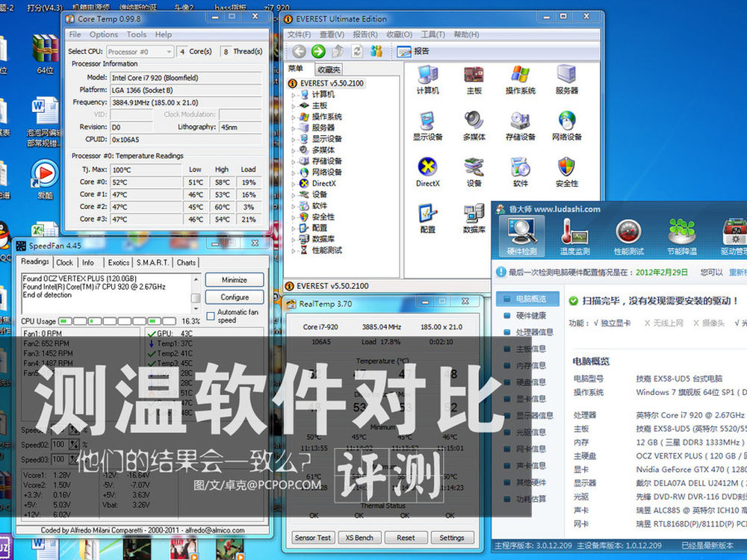
Task: Click Reset button in RealTemp
Action: pos(406,538)
